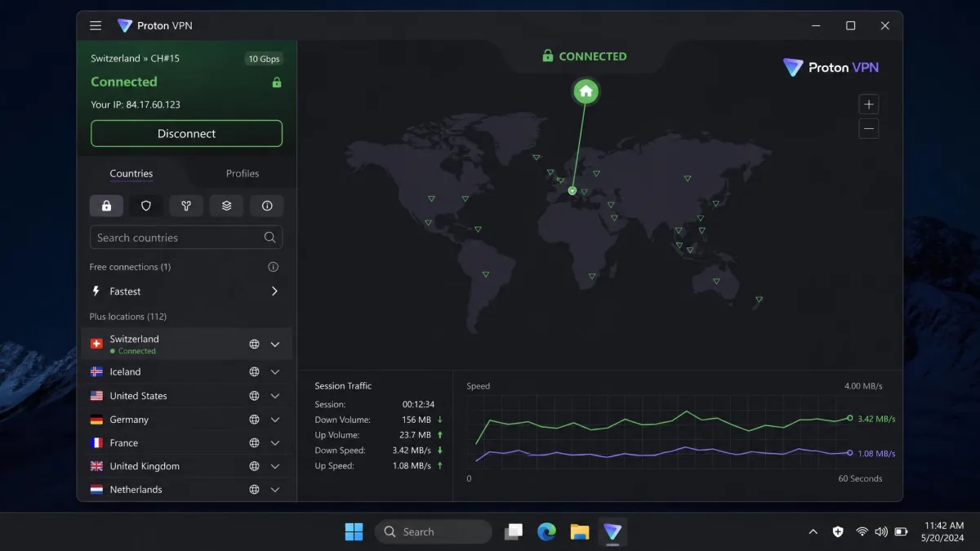Image resolution: width=980 pixels, height=551 pixels.
Task: Zoom out the map with minus button
Action: pyautogui.click(x=869, y=128)
